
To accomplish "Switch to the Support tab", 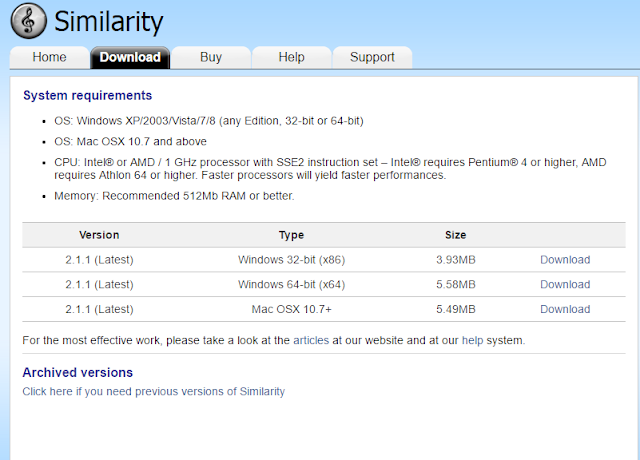I will [372, 57].
